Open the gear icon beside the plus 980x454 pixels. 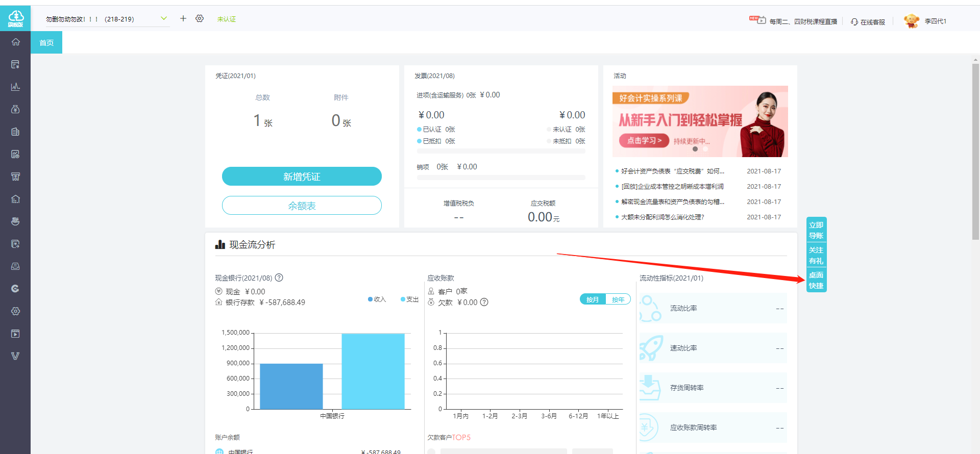click(x=200, y=18)
